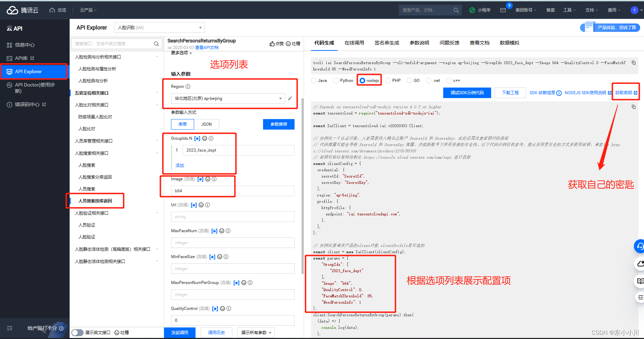
Task: Open the mail messages icon
Action: pos(503,10)
